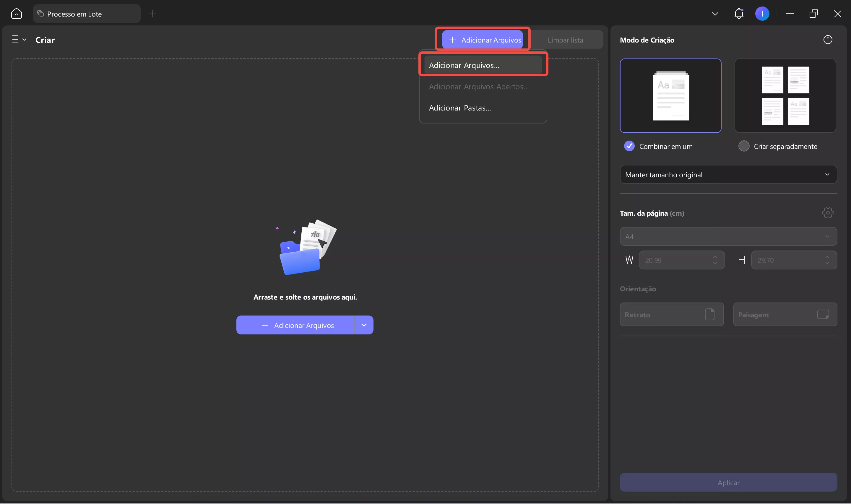The height and width of the screenshot is (504, 851).
Task: Click the Retrato portrait orientation icon
Action: point(709,315)
